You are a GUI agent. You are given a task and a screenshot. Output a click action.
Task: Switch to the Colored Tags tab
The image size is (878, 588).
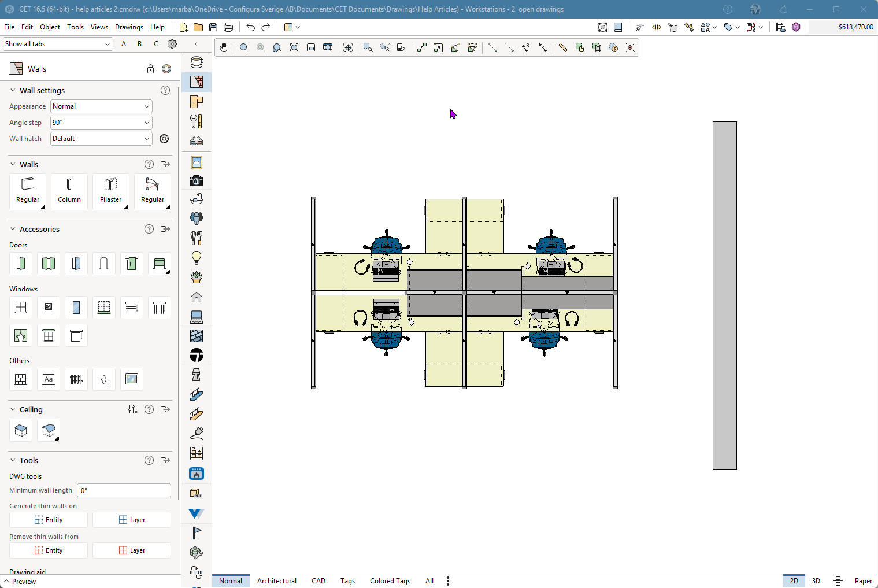390,581
